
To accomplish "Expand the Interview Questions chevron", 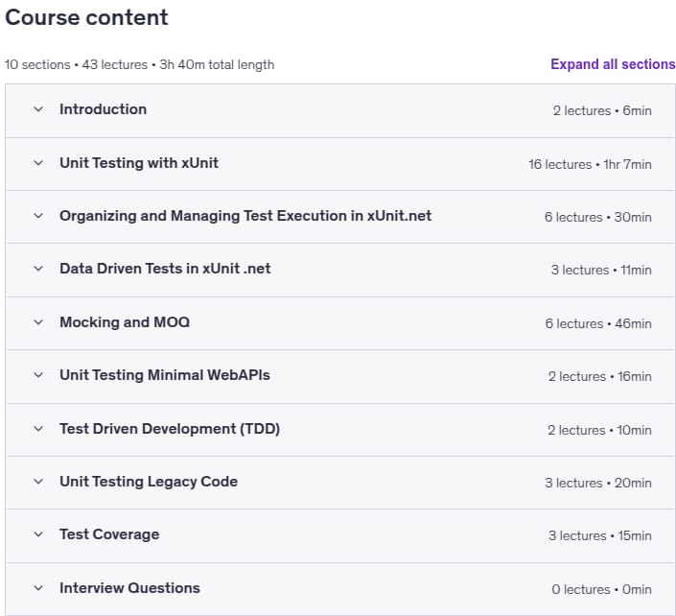I will pos(38,588).
